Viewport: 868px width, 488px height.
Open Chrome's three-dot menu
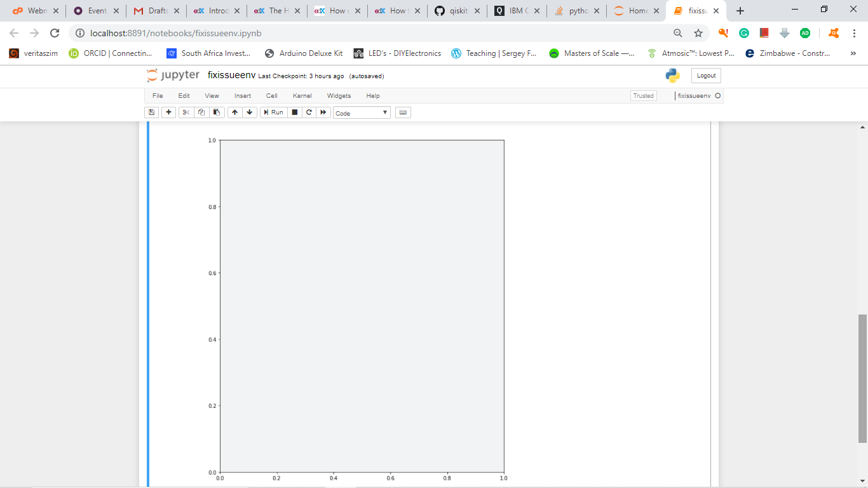pos(855,33)
